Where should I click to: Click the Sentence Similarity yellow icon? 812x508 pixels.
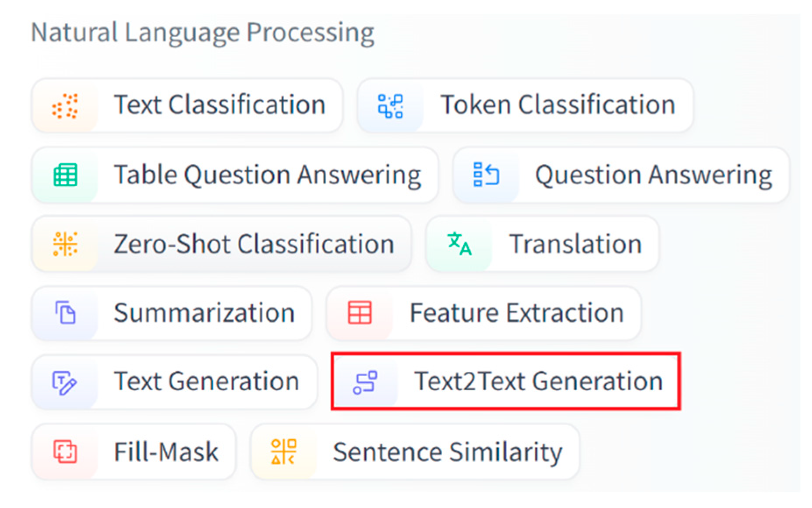pyautogui.click(x=283, y=452)
